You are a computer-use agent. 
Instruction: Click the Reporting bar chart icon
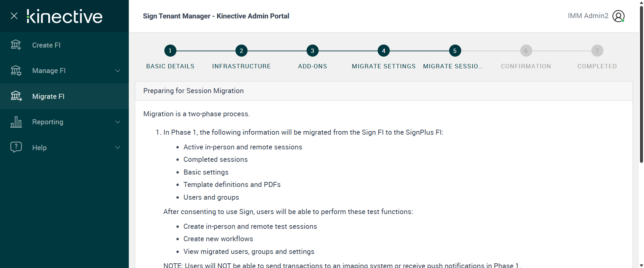tap(16, 122)
